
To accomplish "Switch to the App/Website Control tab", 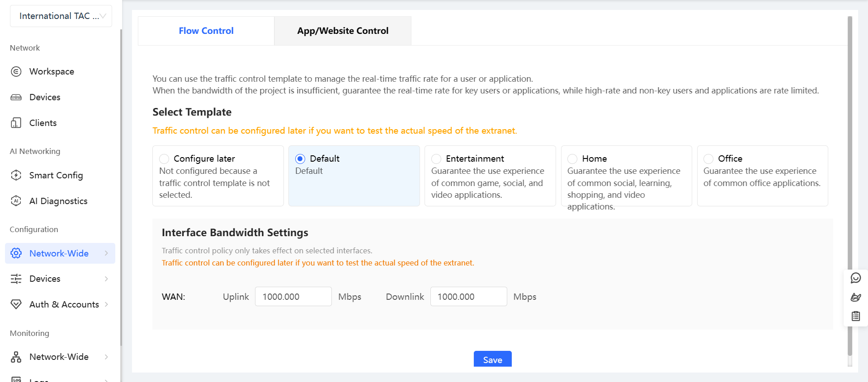I will click(x=343, y=31).
